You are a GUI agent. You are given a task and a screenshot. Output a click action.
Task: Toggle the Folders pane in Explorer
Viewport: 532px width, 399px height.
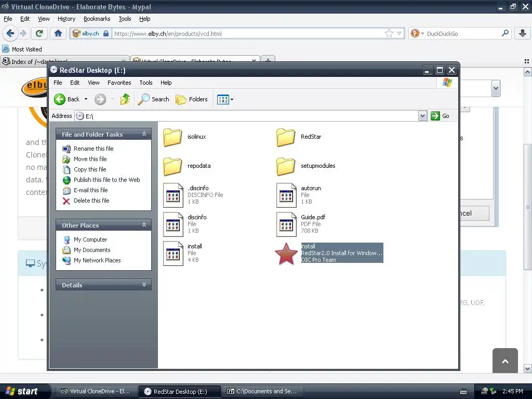point(191,99)
